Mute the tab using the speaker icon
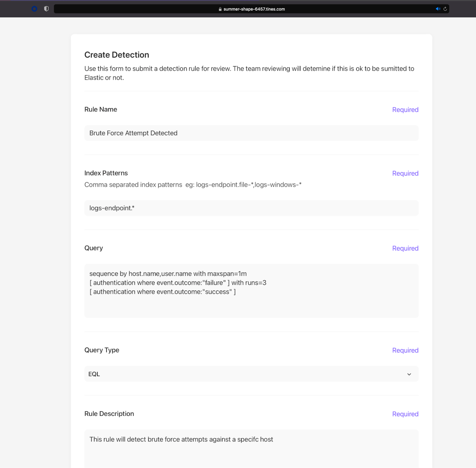The height and width of the screenshot is (468, 476). [438, 9]
